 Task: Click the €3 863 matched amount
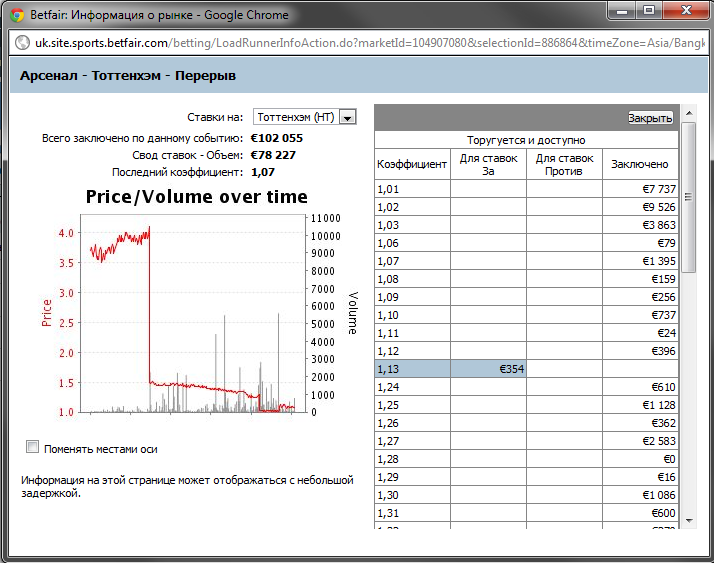659,225
